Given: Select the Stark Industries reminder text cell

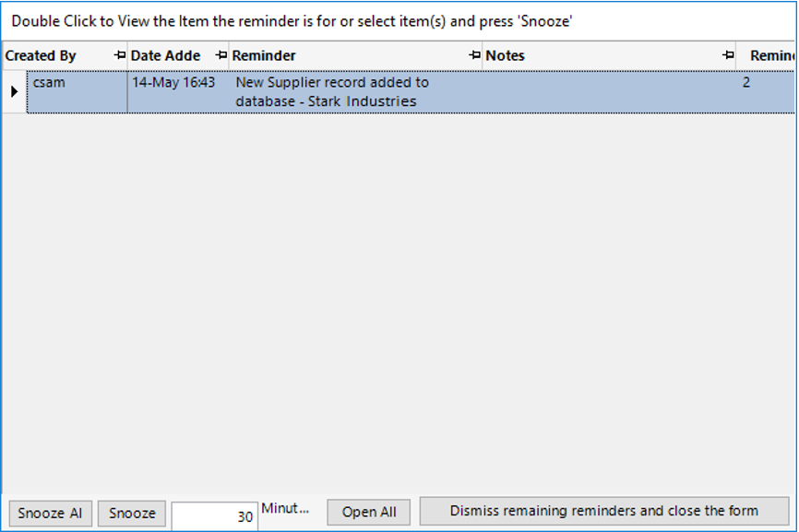Looking at the screenshot, I should pos(355,92).
